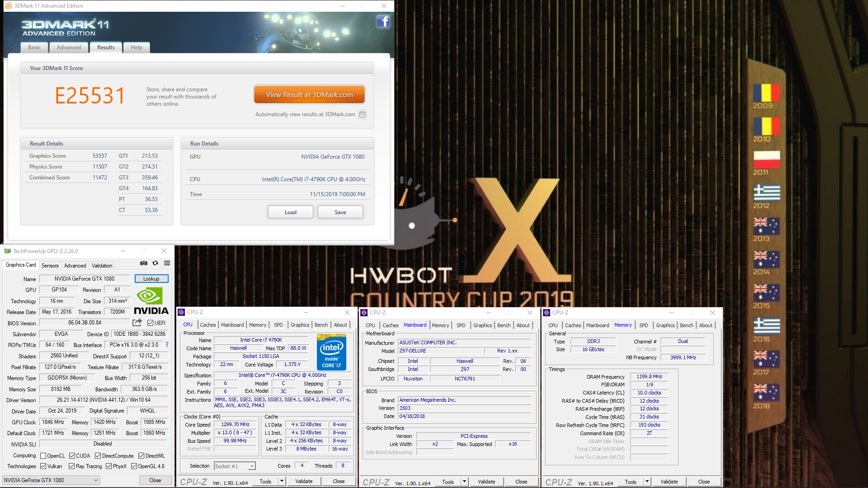Click View Result at 3DMark.com button
The image size is (868, 488).
tap(309, 95)
